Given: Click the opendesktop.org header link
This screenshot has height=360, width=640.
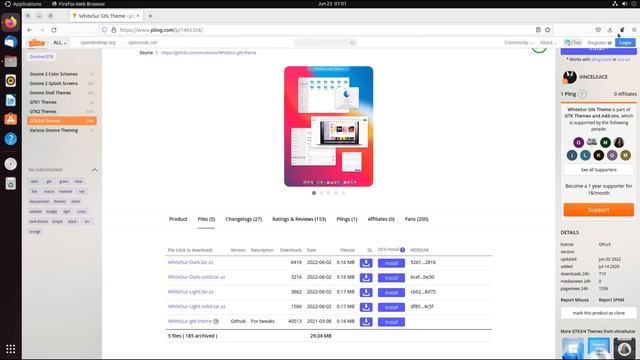Looking at the screenshot, I should pyautogui.click(x=98, y=42).
